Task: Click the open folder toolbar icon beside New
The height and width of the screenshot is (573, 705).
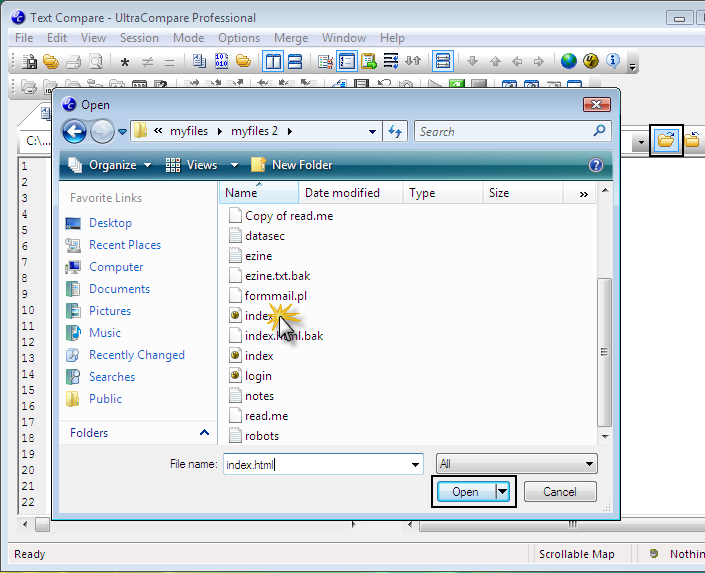Action: point(51,61)
